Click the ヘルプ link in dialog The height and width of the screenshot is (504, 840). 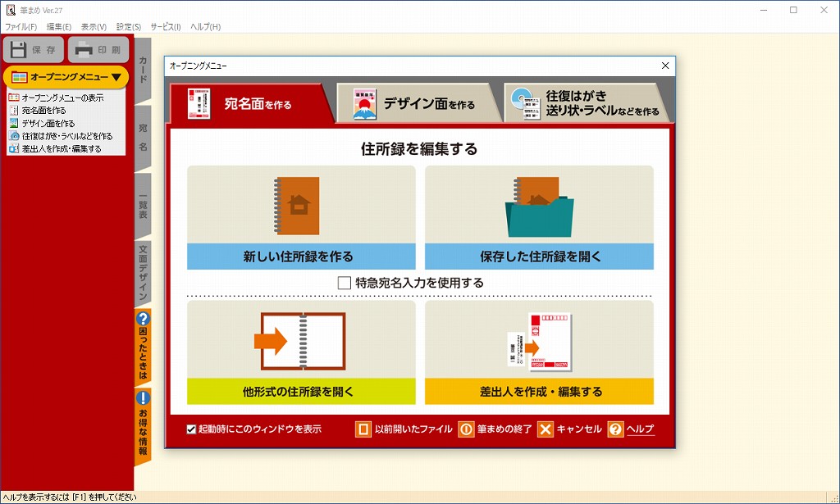coord(640,429)
